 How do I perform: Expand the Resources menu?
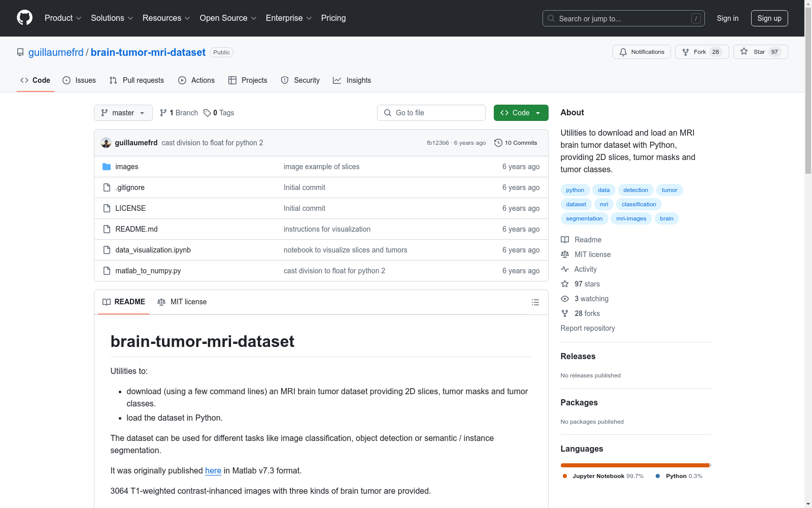(166, 18)
